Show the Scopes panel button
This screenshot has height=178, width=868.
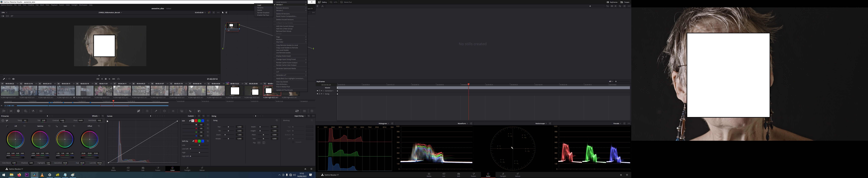pyautogui.click(x=625, y=2)
